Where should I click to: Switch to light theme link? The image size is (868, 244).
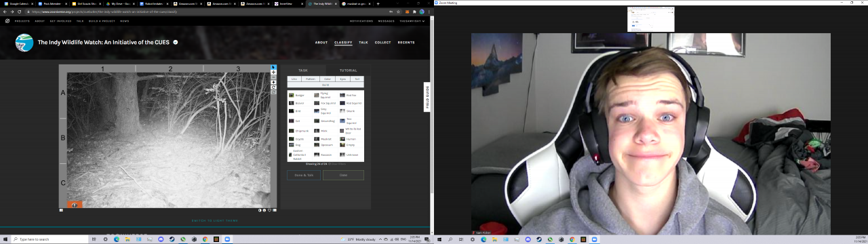coord(214,221)
